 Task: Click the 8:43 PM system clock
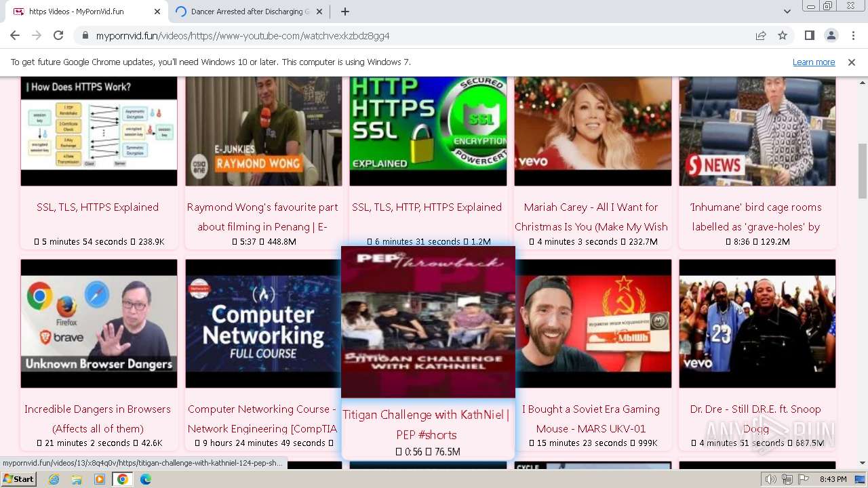pos(833,479)
